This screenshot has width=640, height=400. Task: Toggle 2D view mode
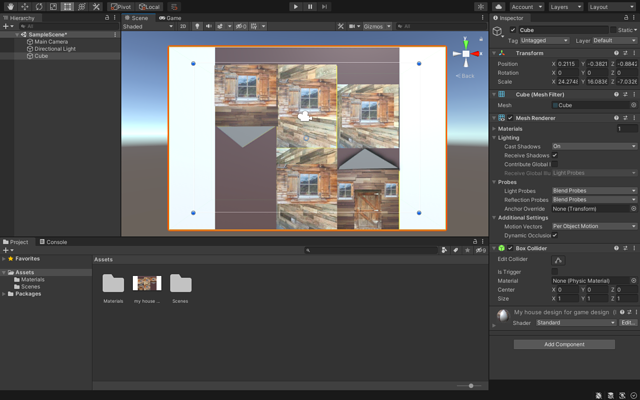click(183, 26)
